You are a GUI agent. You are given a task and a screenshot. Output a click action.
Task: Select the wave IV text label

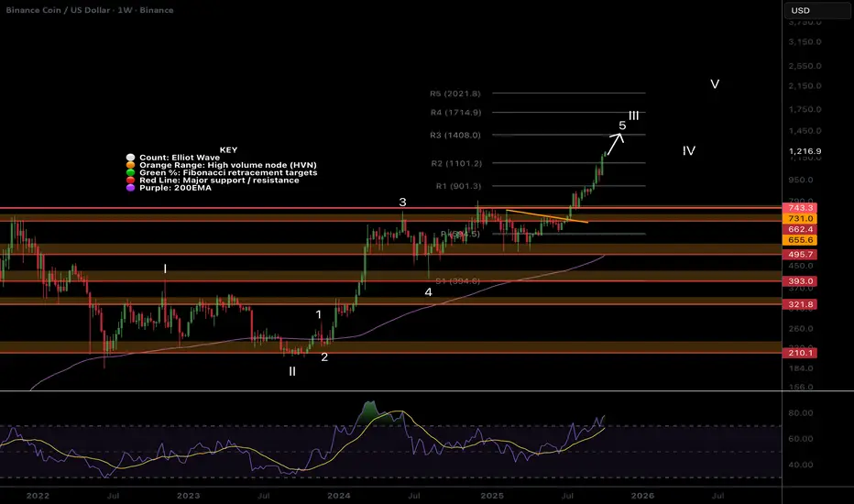[x=689, y=150]
